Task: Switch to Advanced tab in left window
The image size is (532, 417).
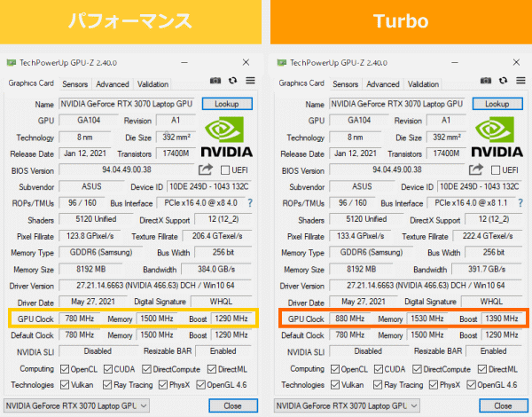Action: pyautogui.click(x=113, y=84)
